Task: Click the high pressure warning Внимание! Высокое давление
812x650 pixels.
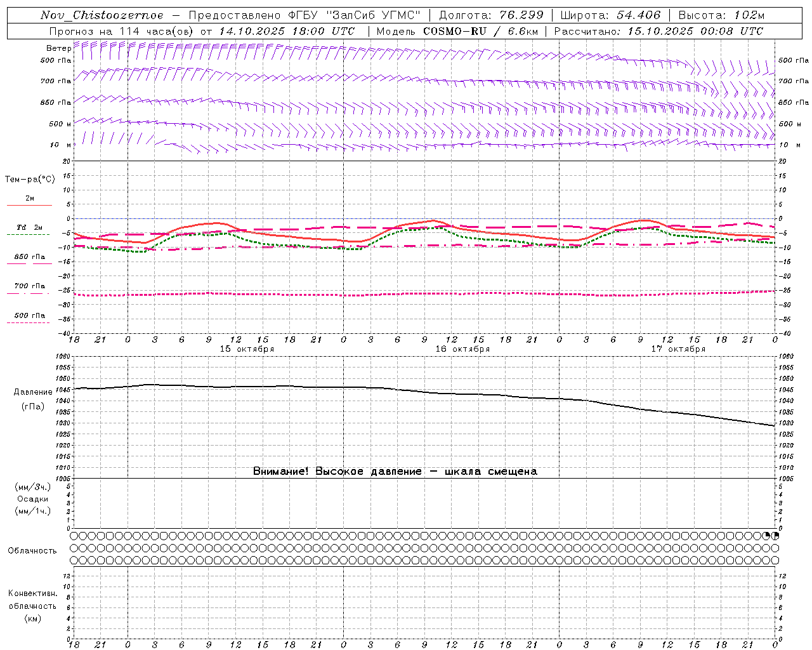Action: click(337, 472)
